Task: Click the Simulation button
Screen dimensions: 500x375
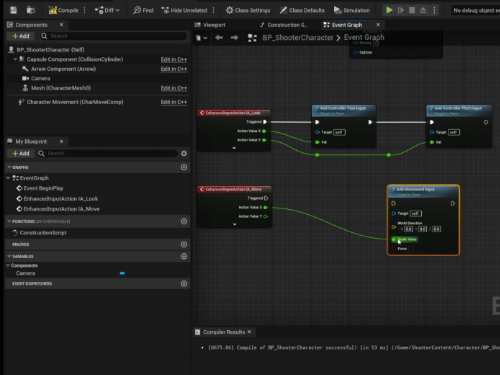Action: click(x=352, y=10)
